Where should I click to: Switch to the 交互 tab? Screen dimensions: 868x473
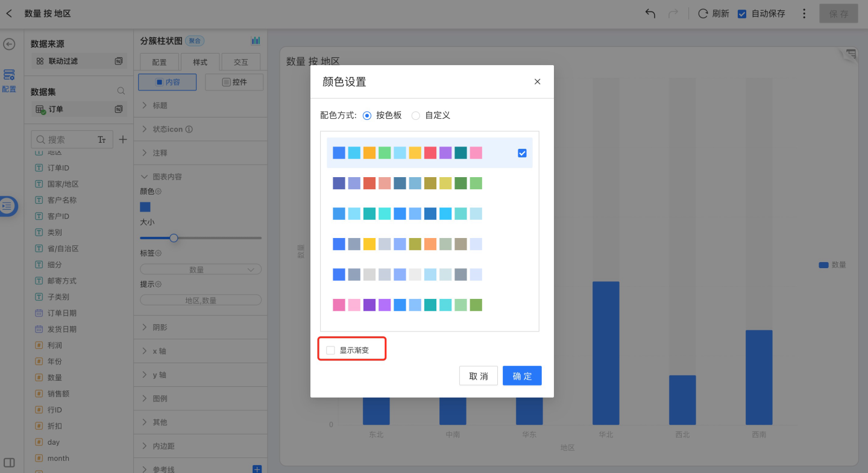[x=241, y=62]
